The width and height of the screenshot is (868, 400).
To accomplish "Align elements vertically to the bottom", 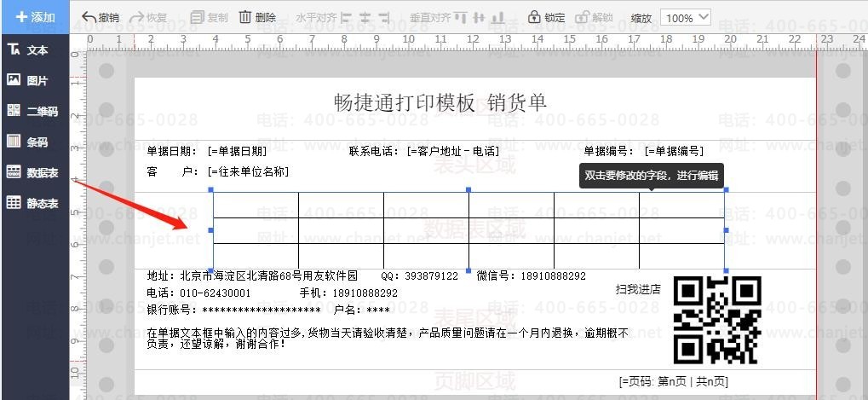I will tap(498, 18).
